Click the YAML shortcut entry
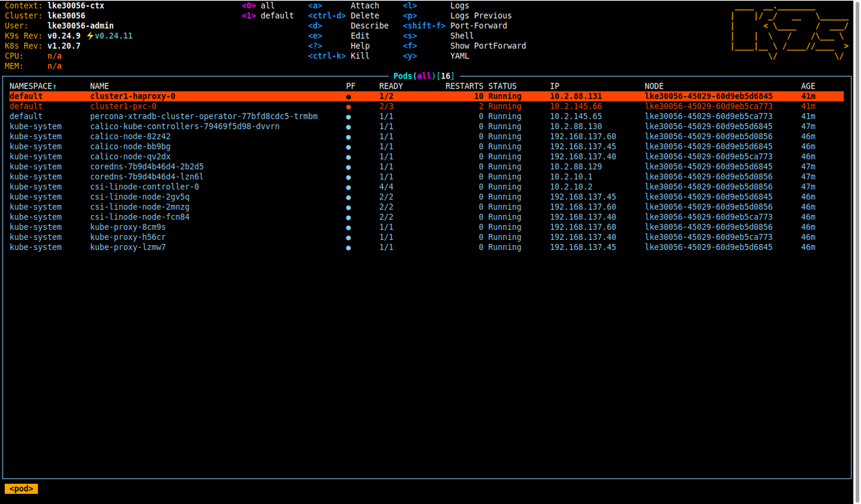The height and width of the screenshot is (504, 861). tap(436, 56)
